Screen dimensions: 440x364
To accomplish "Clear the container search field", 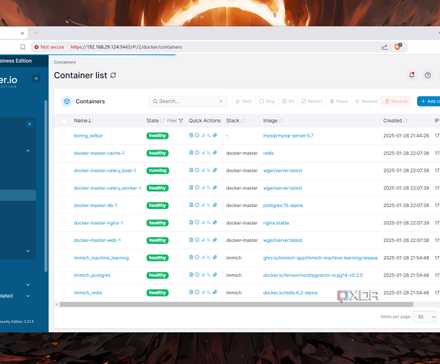I will [221, 101].
